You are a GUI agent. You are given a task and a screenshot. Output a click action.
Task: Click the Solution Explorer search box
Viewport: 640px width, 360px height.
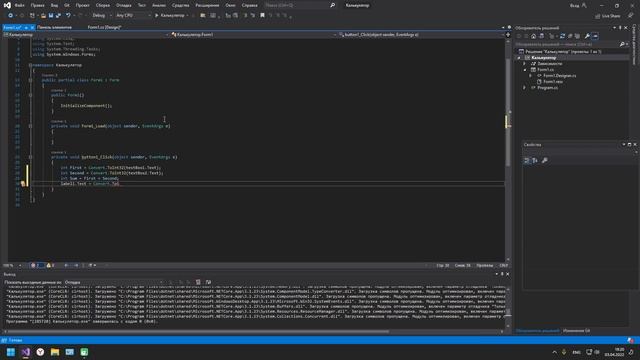click(567, 44)
